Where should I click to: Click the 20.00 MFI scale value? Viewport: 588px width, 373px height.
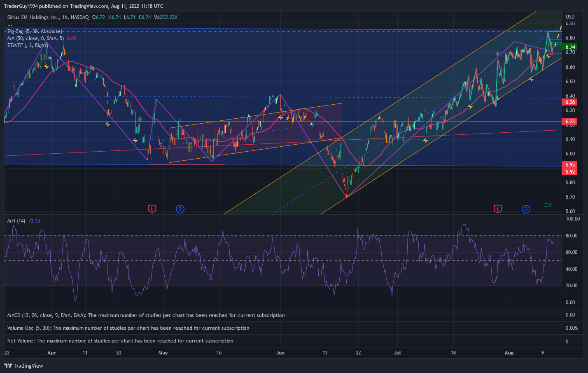(572, 286)
